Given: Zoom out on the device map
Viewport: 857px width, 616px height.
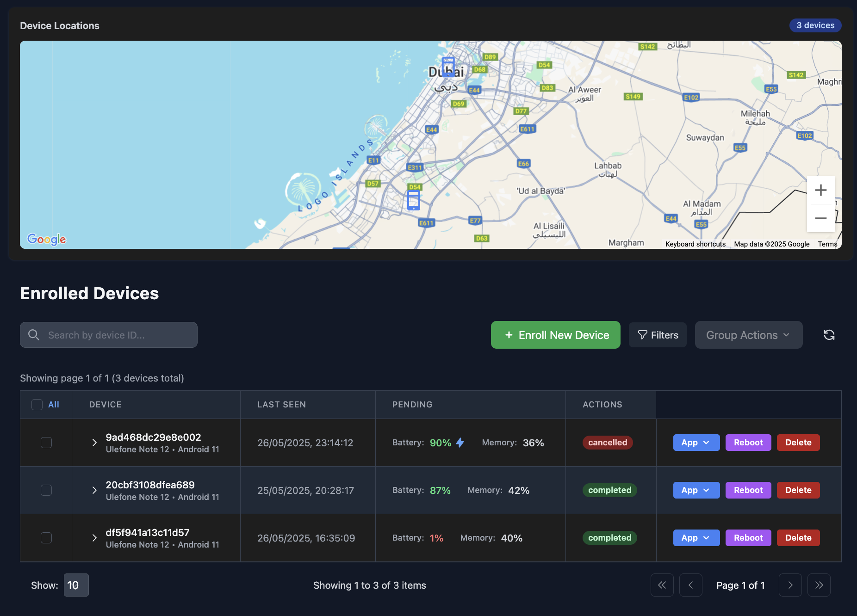Looking at the screenshot, I should point(821,218).
